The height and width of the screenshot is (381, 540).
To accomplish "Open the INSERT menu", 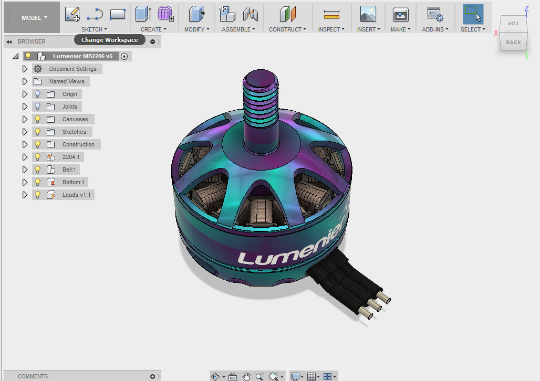I will [x=368, y=29].
